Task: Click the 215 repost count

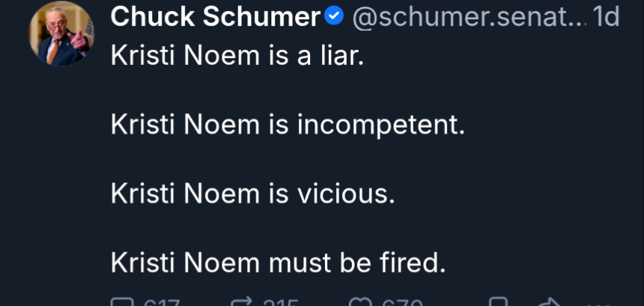Action: tap(280, 303)
